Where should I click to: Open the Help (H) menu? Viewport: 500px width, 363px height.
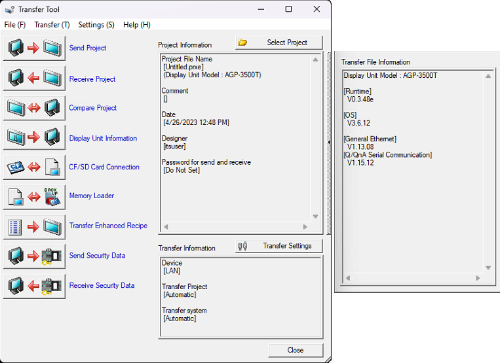coord(137,25)
